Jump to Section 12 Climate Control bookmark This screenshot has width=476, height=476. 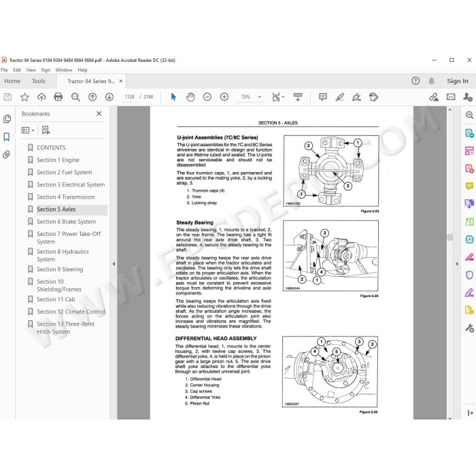point(71,311)
